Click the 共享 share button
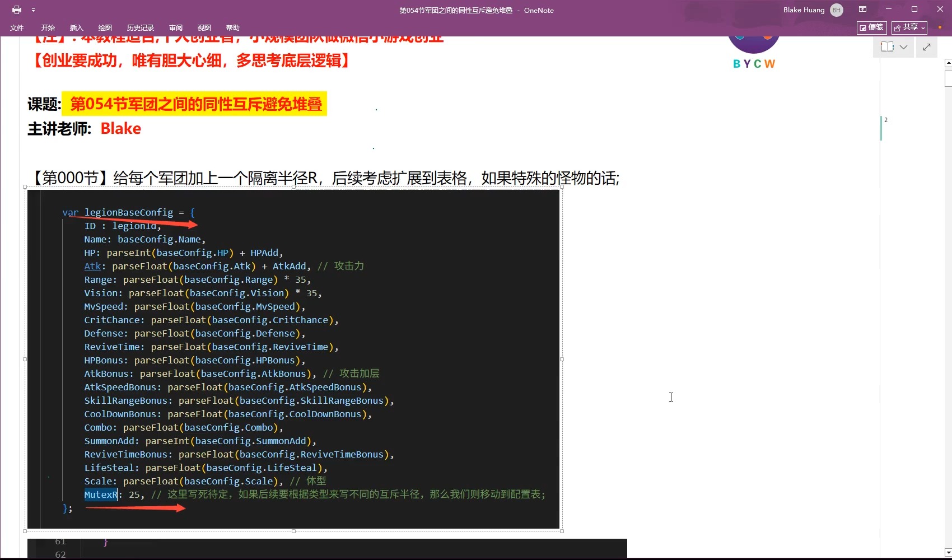 pyautogui.click(x=908, y=27)
